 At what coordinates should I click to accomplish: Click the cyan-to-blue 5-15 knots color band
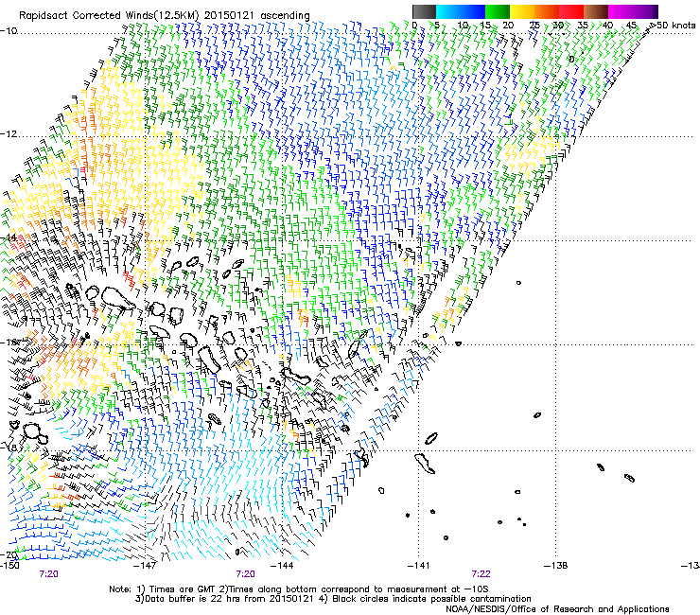460,11
